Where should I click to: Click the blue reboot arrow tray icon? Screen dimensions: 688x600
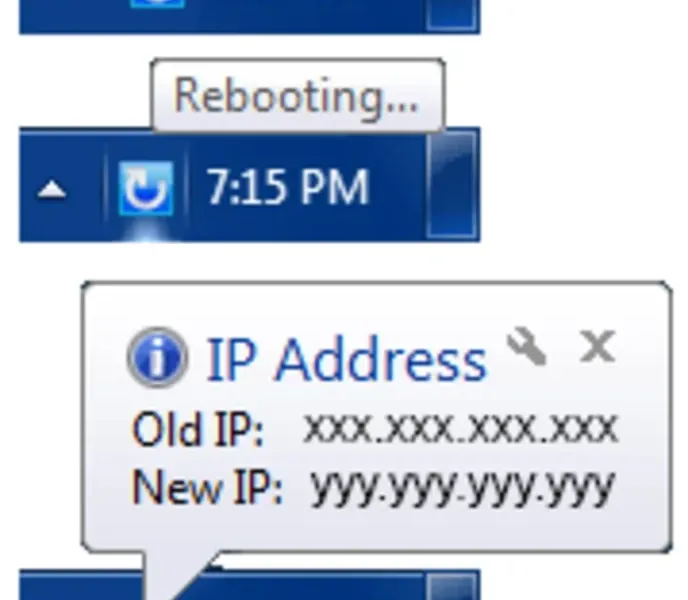click(x=146, y=188)
